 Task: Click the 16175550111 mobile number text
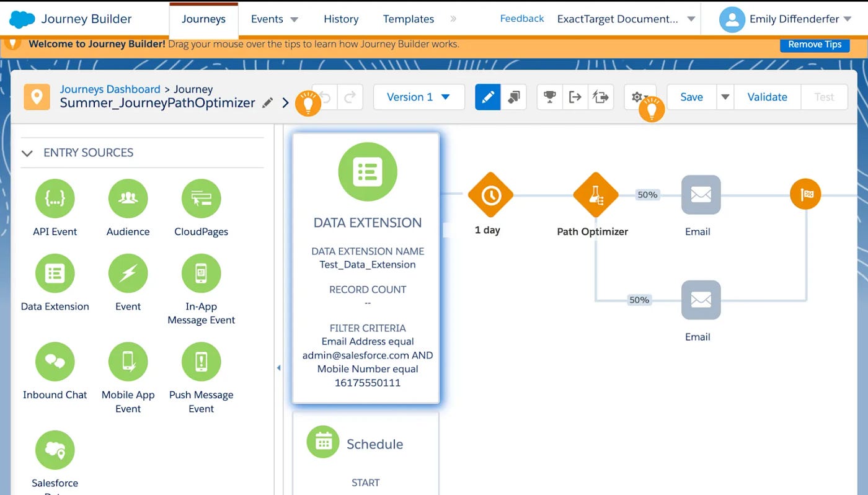368,383
